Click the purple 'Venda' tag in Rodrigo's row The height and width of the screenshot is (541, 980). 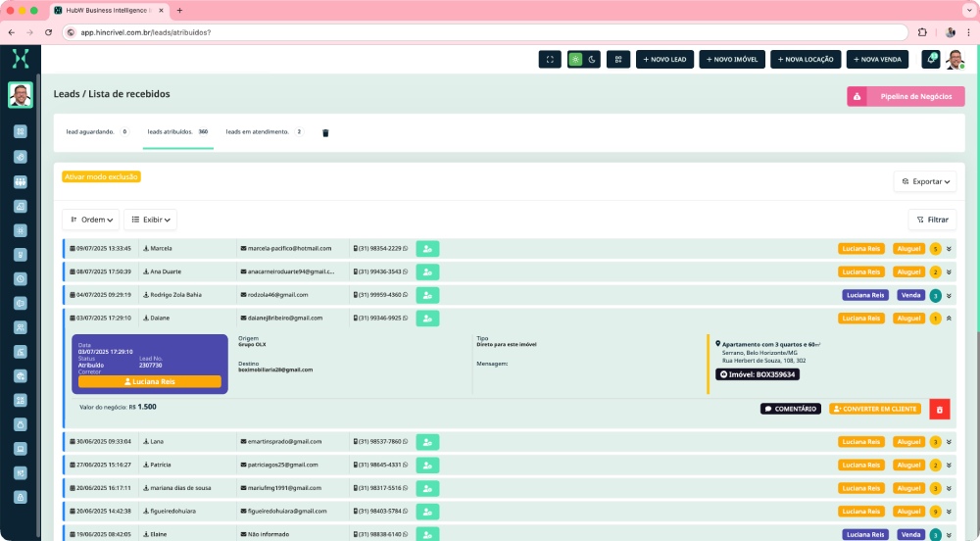[910, 295]
